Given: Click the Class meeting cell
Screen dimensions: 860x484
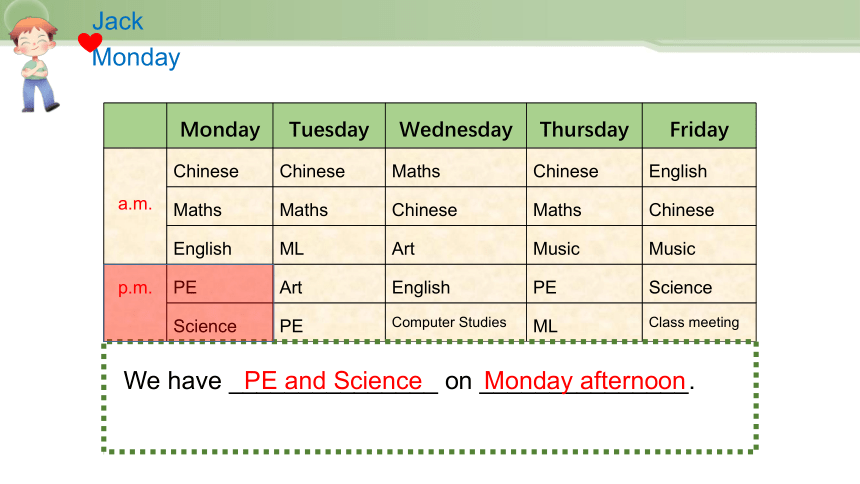Looking at the screenshot, I should point(699,322).
